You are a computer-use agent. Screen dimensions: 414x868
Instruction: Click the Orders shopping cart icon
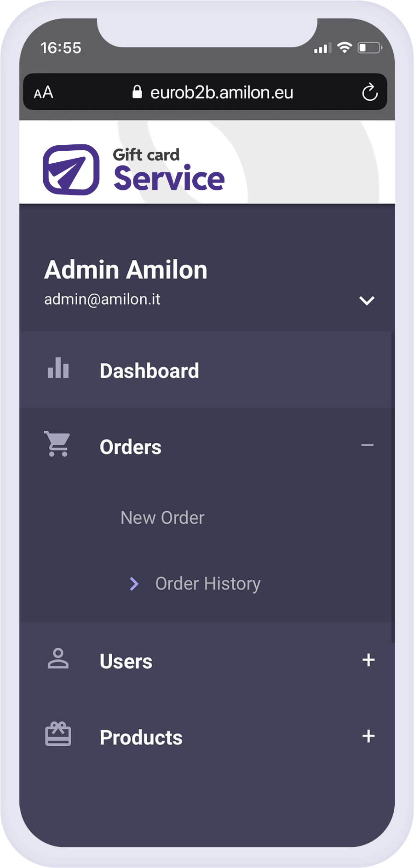57,444
